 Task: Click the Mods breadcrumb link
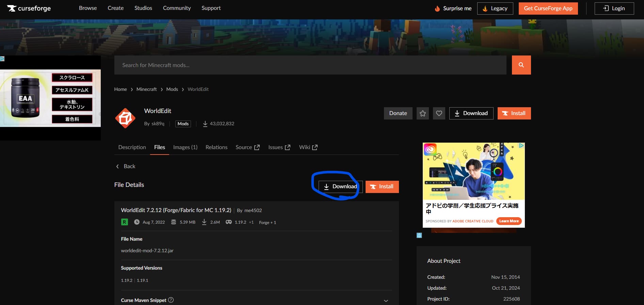tap(172, 89)
